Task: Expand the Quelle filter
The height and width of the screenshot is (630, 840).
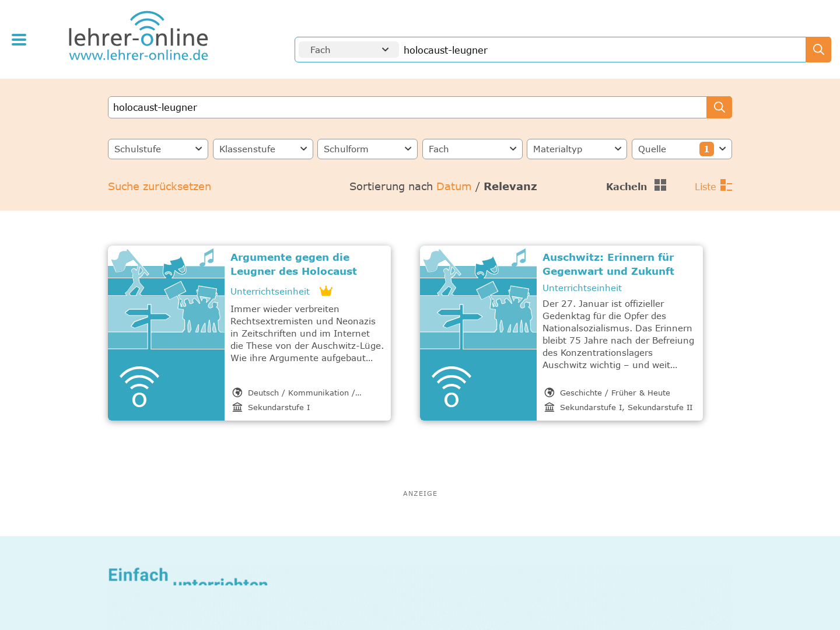Action: click(682, 149)
